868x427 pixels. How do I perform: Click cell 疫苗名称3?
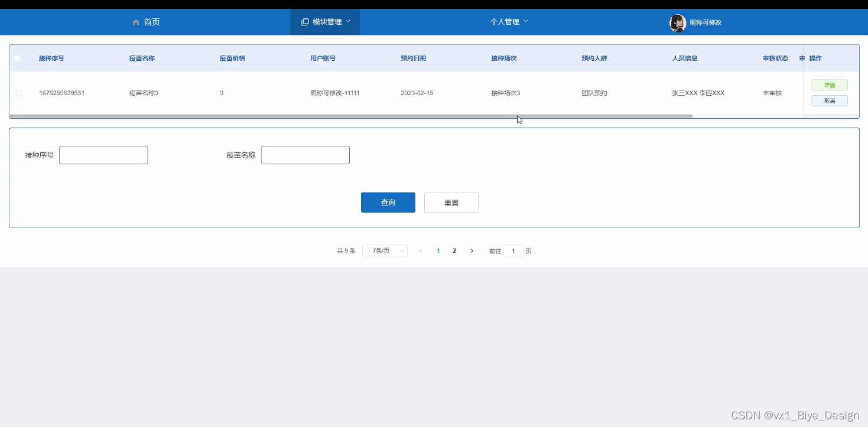[144, 93]
